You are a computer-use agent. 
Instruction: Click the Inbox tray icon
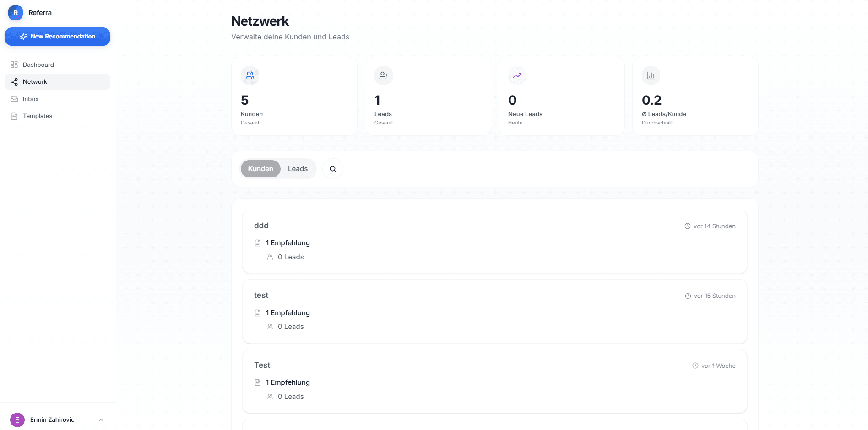pos(14,99)
